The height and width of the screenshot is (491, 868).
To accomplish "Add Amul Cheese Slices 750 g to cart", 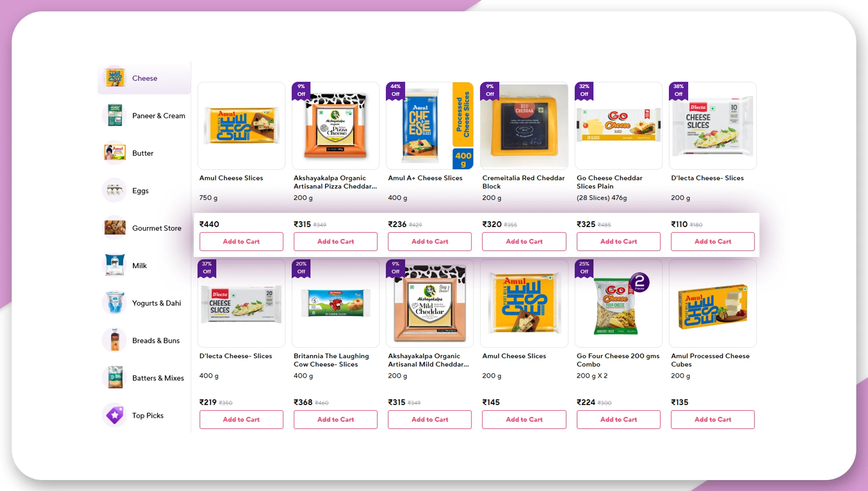I will (x=241, y=241).
